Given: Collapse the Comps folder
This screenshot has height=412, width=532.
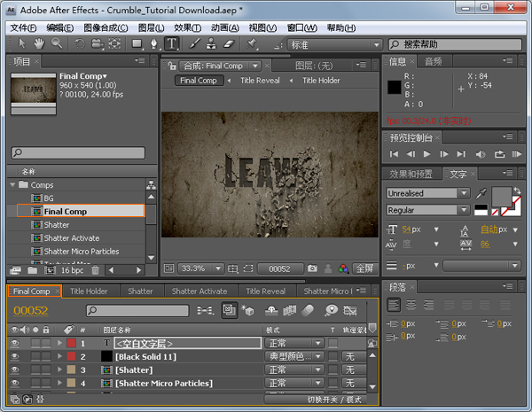Looking at the screenshot, I should (13, 185).
